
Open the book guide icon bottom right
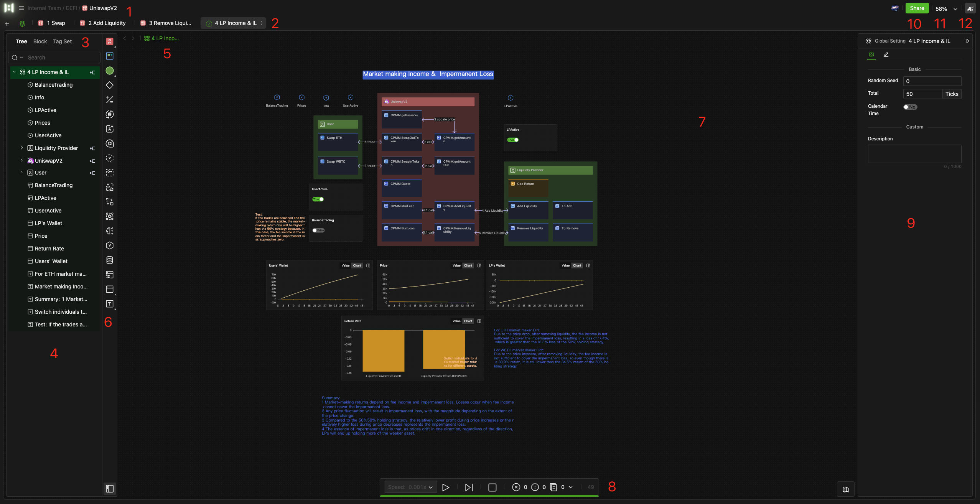click(x=845, y=489)
